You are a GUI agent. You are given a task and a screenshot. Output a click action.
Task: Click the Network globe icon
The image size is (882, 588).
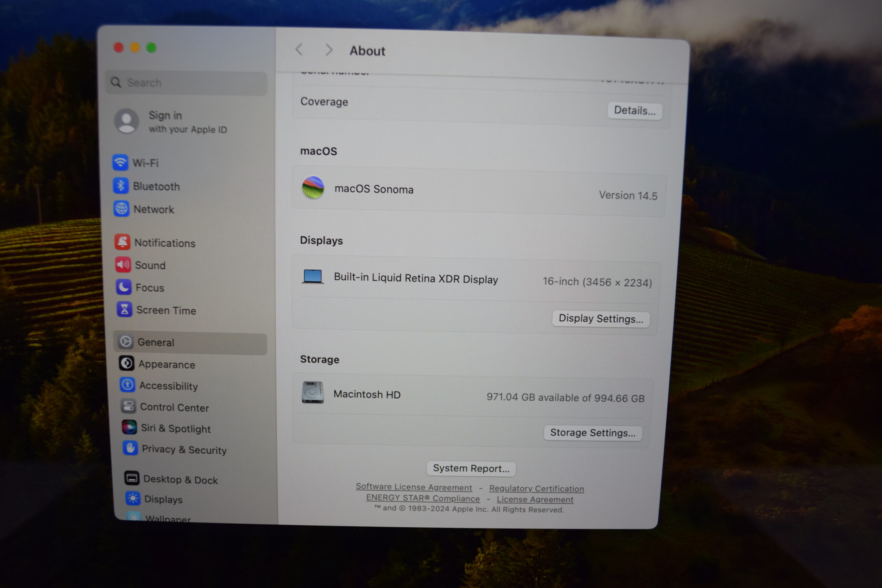click(x=122, y=208)
